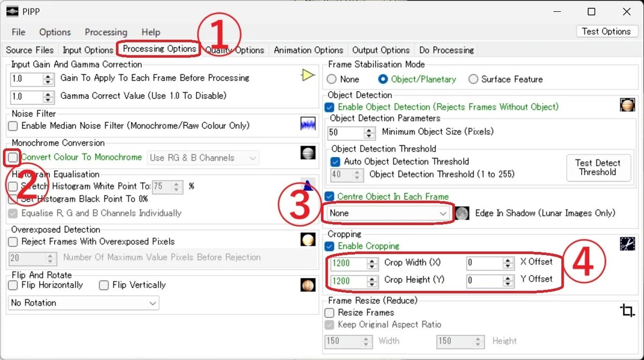
Task: Click the Crop Width input field
Action: 349,263
